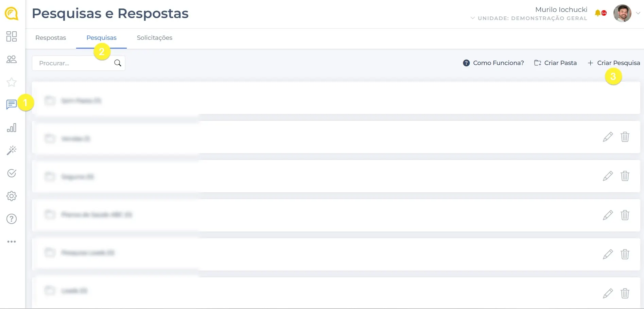Screen dimensions: 644x309
Task: Click the magic wand sidebar icon
Action: pyautogui.click(x=12, y=150)
